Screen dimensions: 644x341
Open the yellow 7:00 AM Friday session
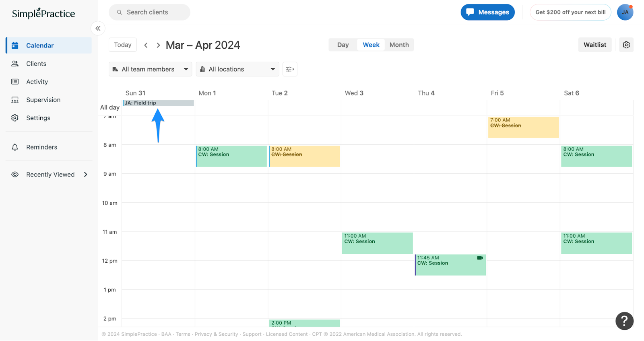tap(523, 128)
